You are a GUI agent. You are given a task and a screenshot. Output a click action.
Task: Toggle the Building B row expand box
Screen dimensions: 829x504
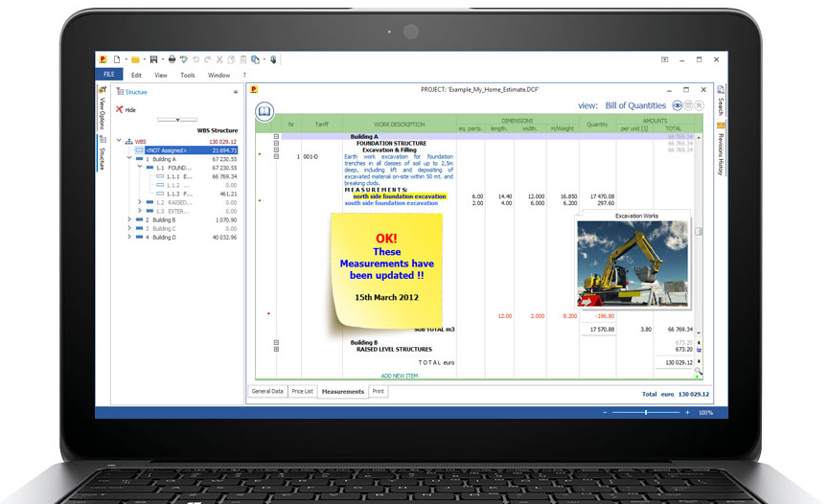pyautogui.click(x=276, y=342)
